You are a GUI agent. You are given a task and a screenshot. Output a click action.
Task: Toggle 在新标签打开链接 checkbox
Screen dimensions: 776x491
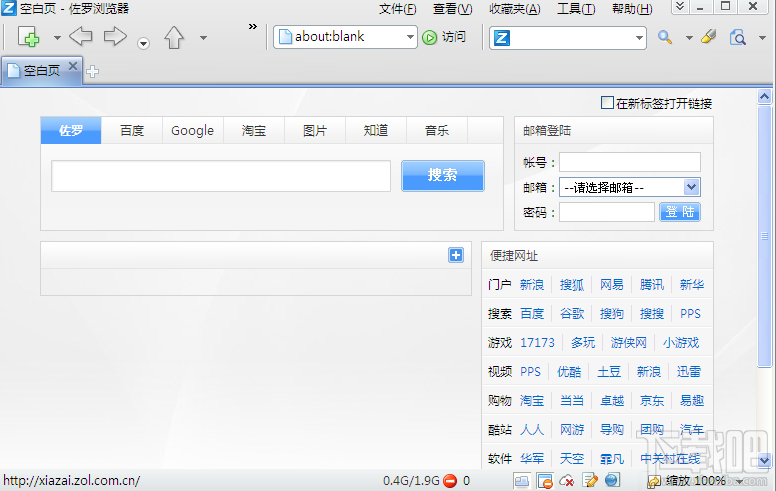(607, 102)
